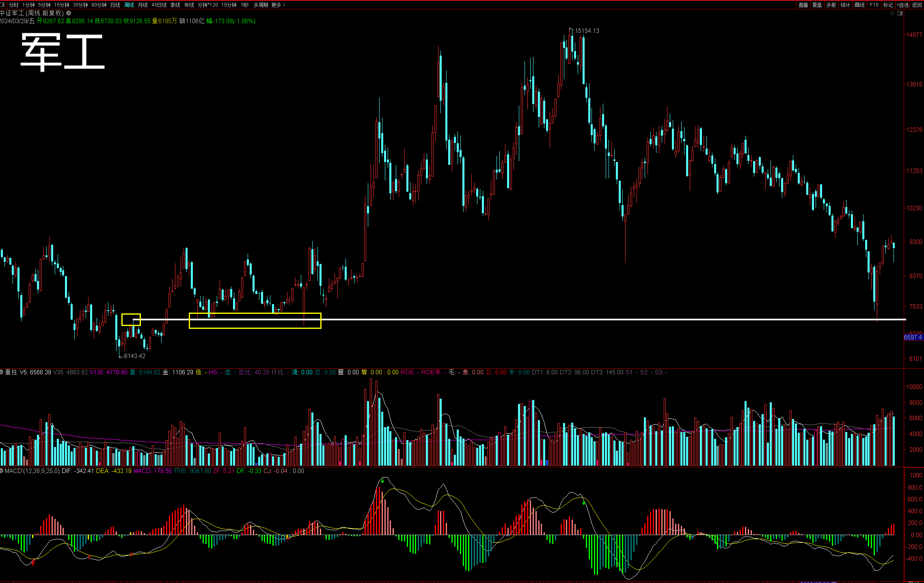Click the DIF: -342.41 value
This screenshot has height=583, width=924.
[78, 471]
